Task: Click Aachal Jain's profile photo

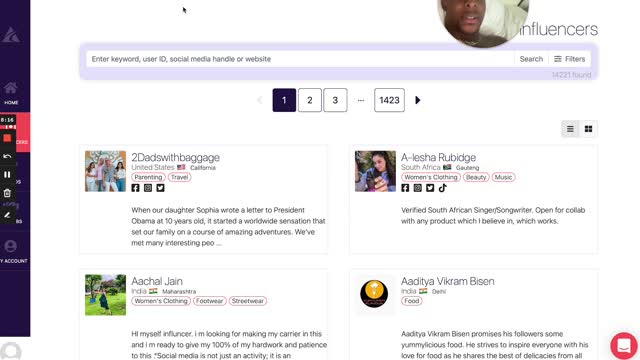Action: pyautogui.click(x=105, y=295)
